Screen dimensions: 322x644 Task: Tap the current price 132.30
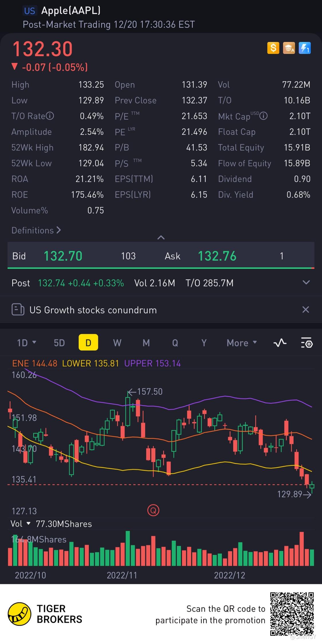point(42,49)
